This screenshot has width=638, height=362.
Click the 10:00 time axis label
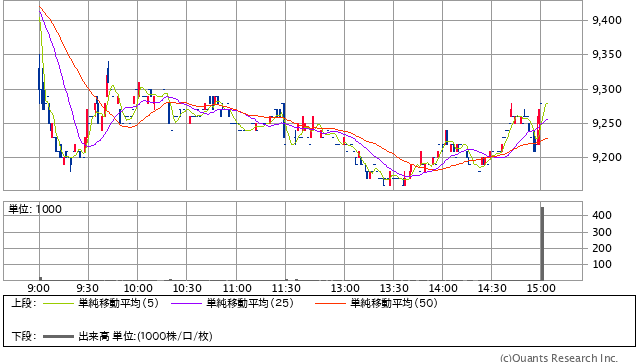click(138, 288)
